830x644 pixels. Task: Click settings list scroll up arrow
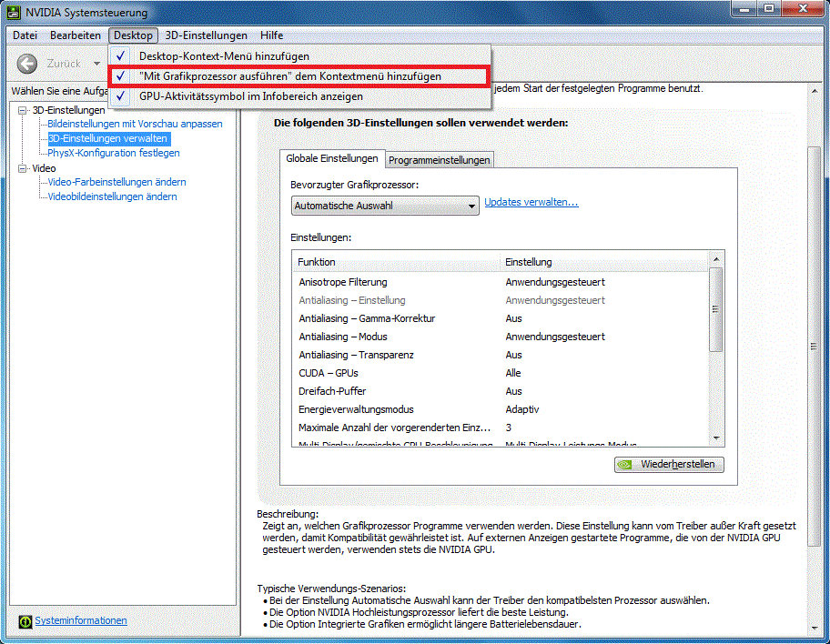(716, 259)
